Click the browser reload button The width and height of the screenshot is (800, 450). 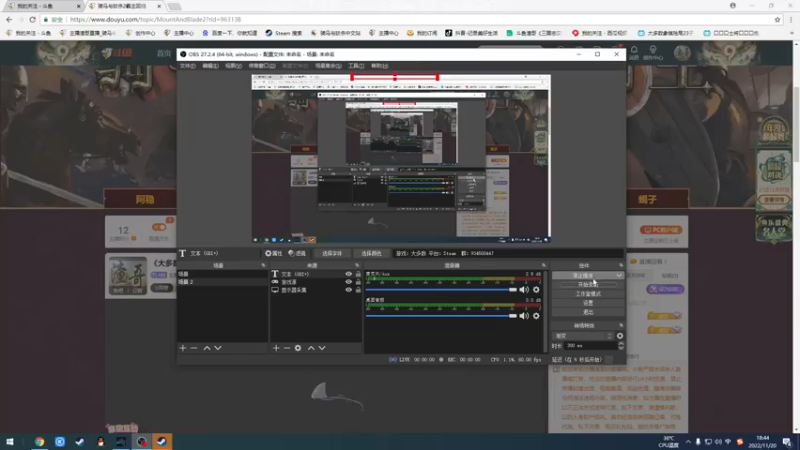click(x=32, y=19)
